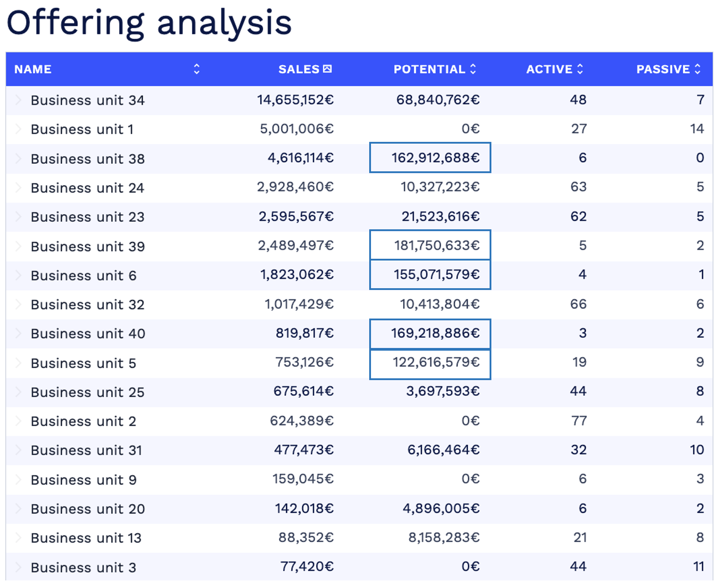Viewport: 717px width, 588px height.
Task: Expand the Business unit 1 row
Action: [18, 129]
